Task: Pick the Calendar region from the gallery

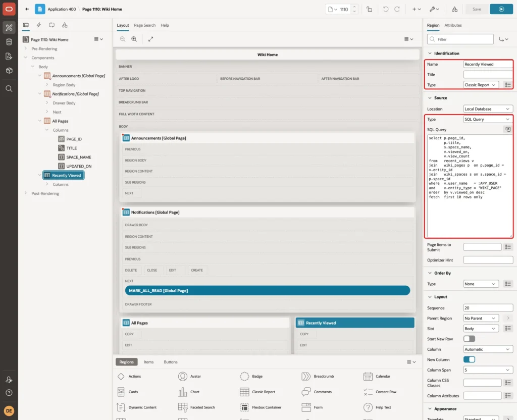Action: pyautogui.click(x=377, y=376)
